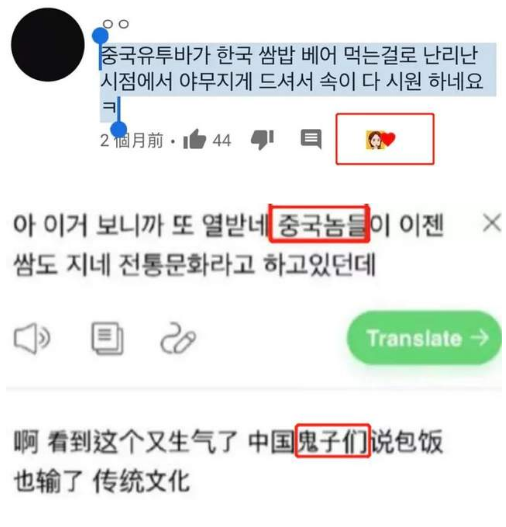Click the top blue selection handle
Screen dimensions: 506x527
[x=100, y=36]
